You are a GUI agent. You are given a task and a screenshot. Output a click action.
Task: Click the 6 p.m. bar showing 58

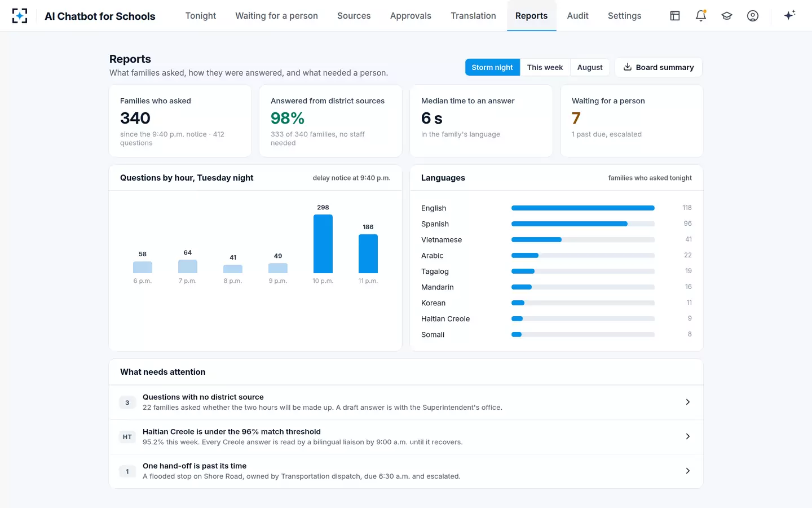pyautogui.click(x=143, y=268)
